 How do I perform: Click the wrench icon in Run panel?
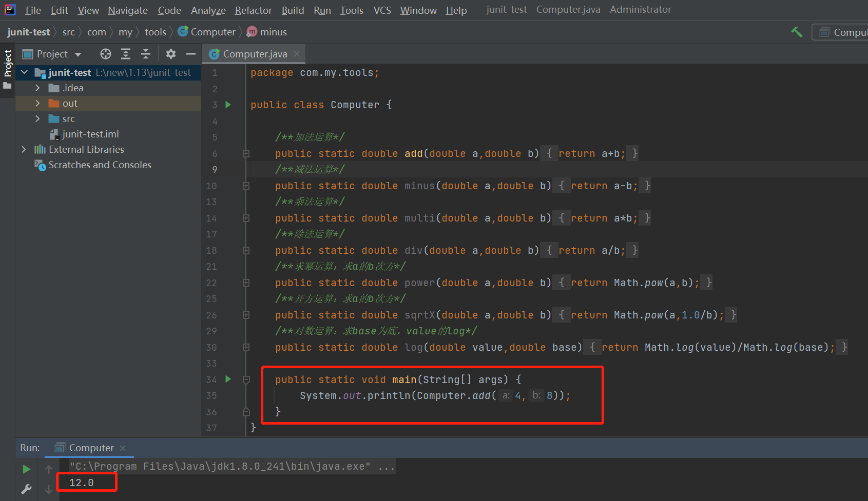coord(27,489)
